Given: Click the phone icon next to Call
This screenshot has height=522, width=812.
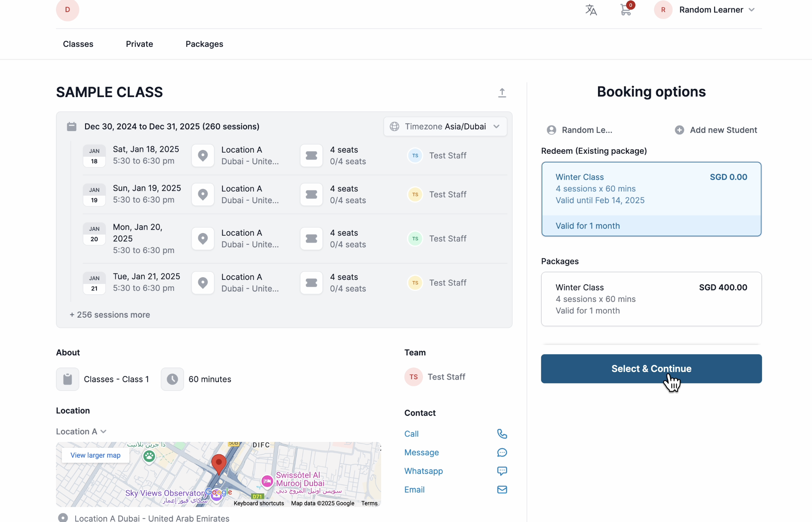Looking at the screenshot, I should (502, 434).
